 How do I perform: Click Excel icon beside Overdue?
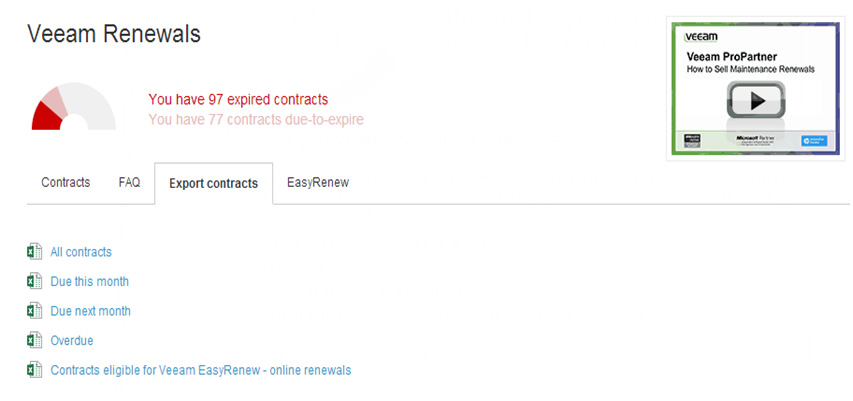coord(34,340)
